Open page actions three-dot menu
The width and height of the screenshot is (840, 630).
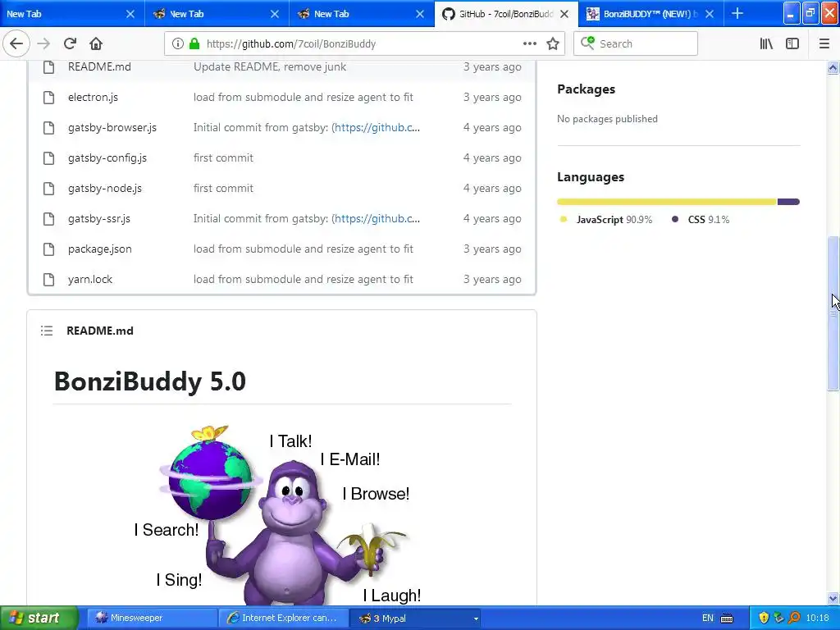click(x=529, y=43)
